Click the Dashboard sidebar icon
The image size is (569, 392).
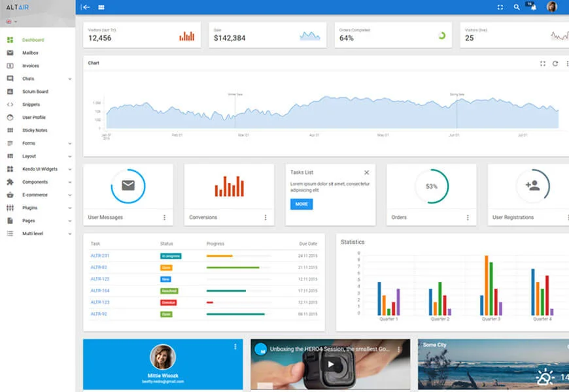pyautogui.click(x=10, y=40)
